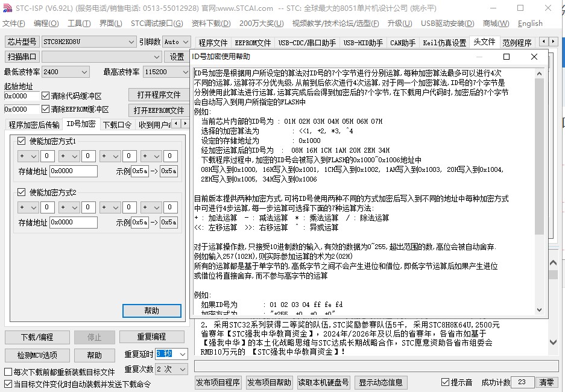Screen dimensions: 565x392
Task: Open the 文件(F) menu
Action: 14,24
